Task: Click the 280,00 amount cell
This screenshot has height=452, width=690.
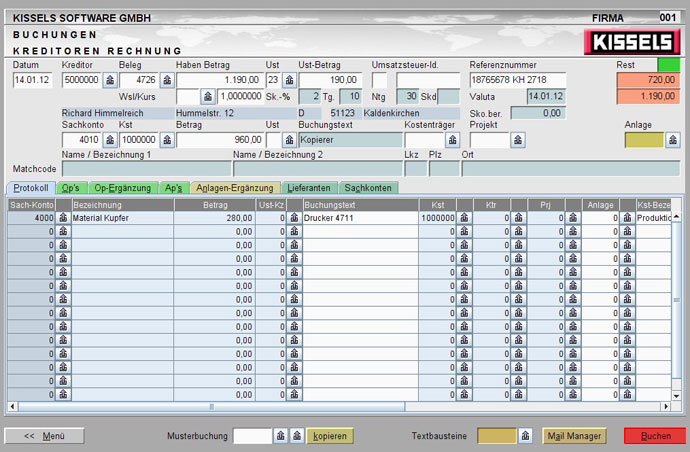Action: coord(215,218)
